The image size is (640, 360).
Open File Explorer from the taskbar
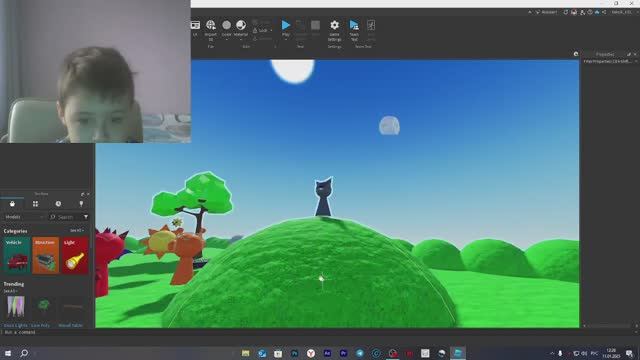[245, 353]
